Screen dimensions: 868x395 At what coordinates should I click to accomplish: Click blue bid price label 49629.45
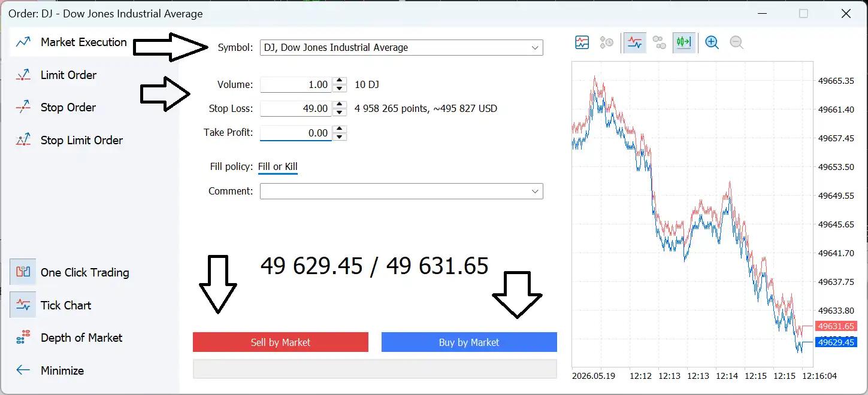point(836,342)
